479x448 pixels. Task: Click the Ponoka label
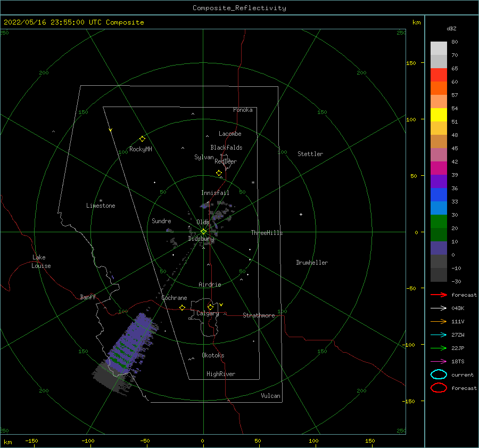point(243,110)
